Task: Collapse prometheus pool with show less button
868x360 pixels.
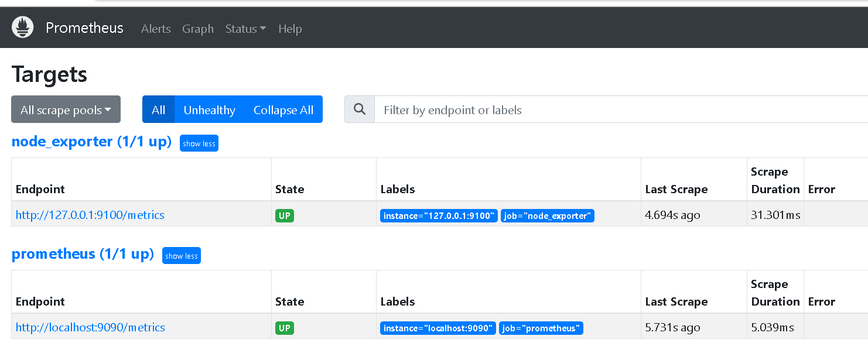Action: (x=182, y=256)
